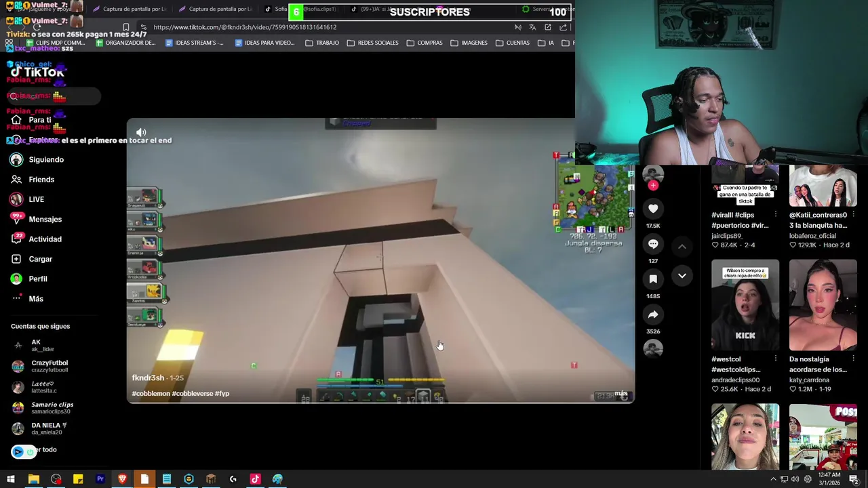The image size is (868, 488).
Task: Click the Cargar plus-square icon
Action: pos(16,259)
